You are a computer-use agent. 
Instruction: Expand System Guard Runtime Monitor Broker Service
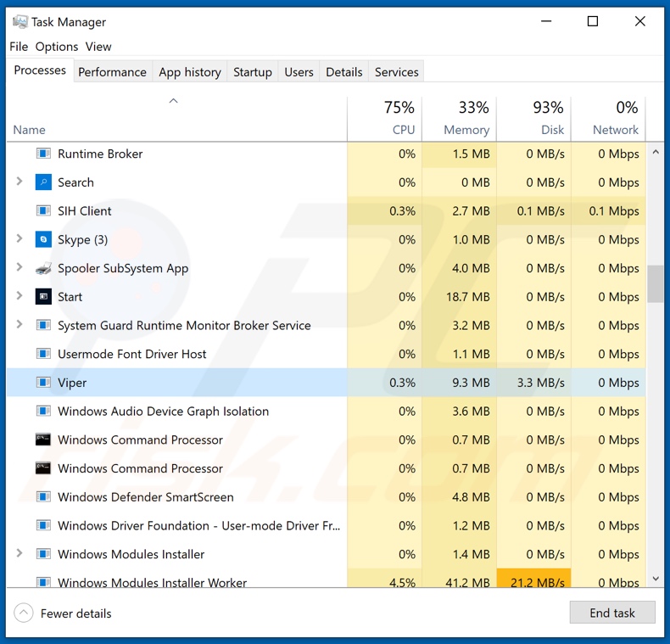click(x=20, y=325)
